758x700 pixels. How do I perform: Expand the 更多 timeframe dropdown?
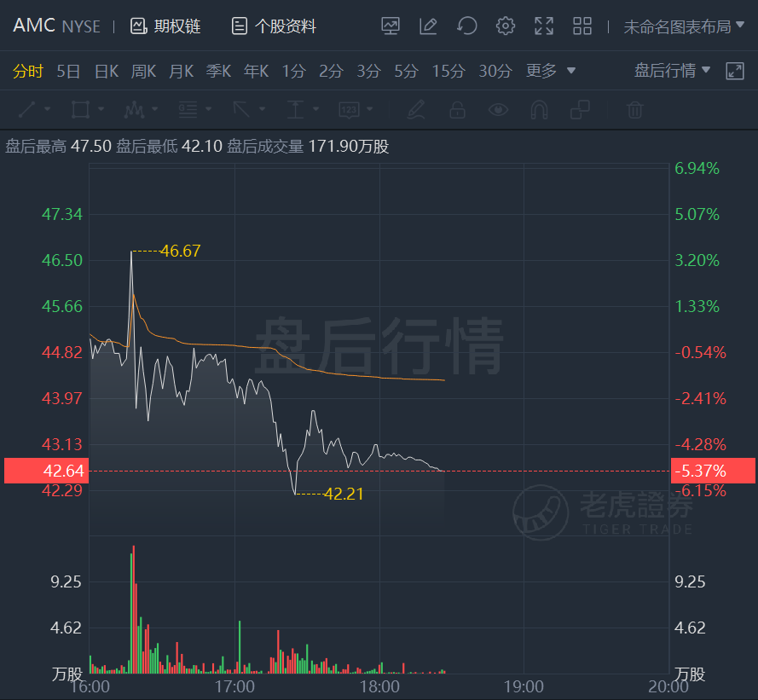point(551,71)
